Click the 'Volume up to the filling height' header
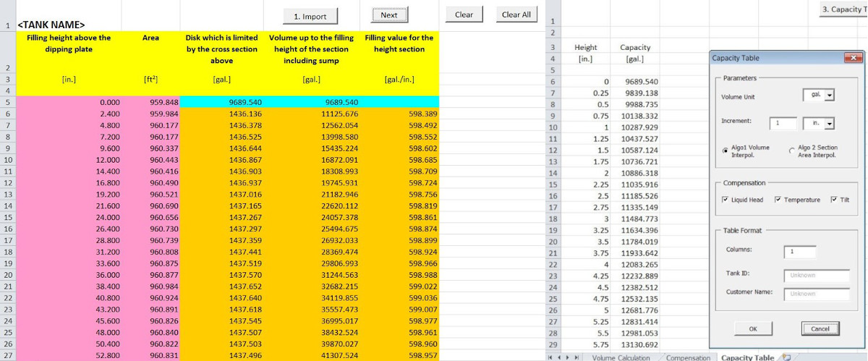The width and height of the screenshot is (868, 361). point(312,49)
